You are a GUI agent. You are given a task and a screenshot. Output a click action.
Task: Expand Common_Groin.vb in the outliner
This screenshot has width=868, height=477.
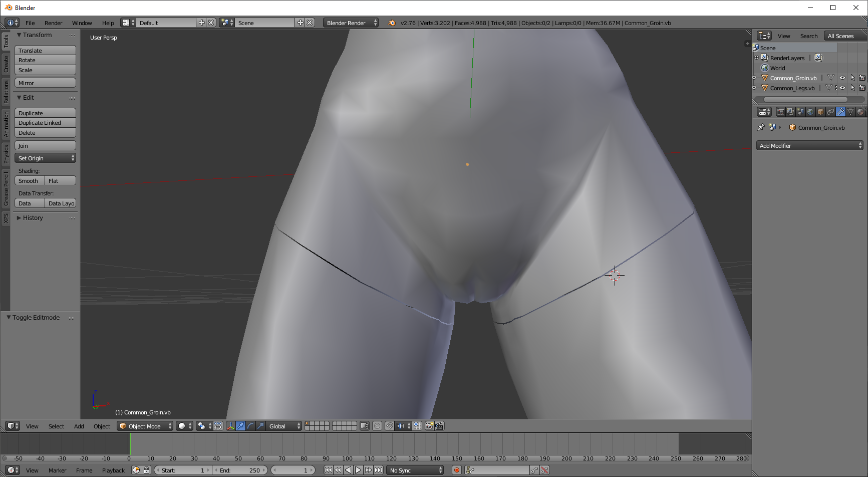click(754, 78)
